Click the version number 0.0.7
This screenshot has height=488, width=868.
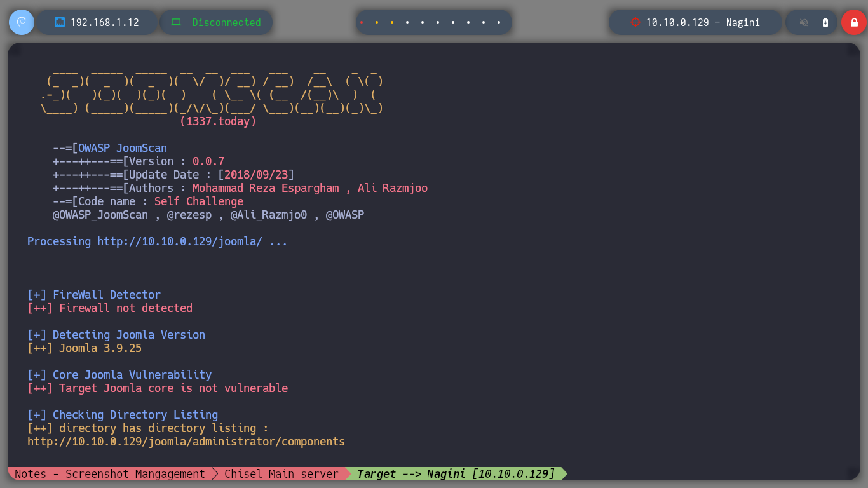click(x=208, y=161)
